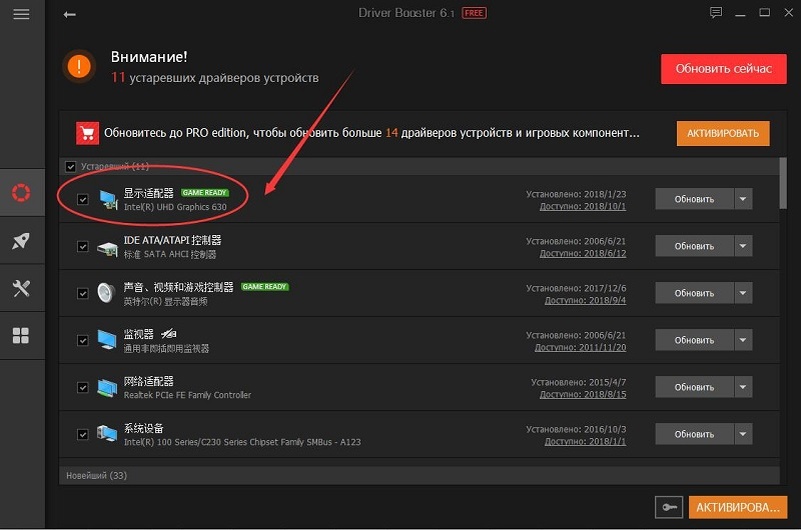This screenshot has height=530, width=801.
Task: Open dropdown arrow for monitor update
Action: [x=743, y=340]
